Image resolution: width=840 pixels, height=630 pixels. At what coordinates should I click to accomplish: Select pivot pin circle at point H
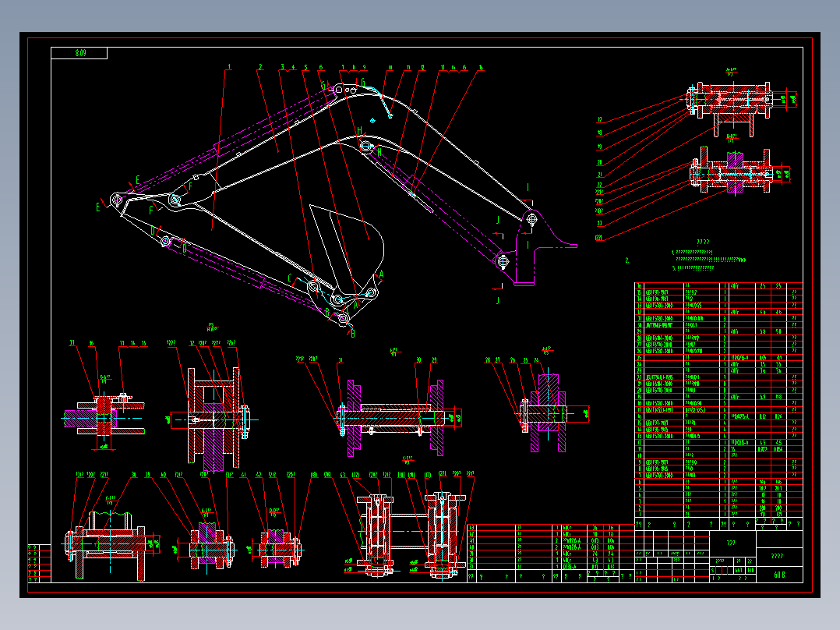[x=366, y=145]
